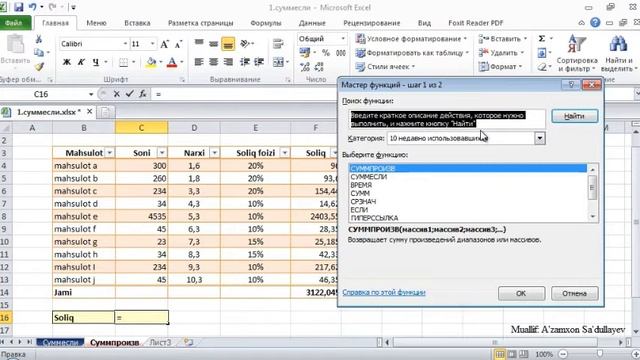Click the decrease indent icon
The width and height of the screenshot is (640, 360).
pos(245,62)
